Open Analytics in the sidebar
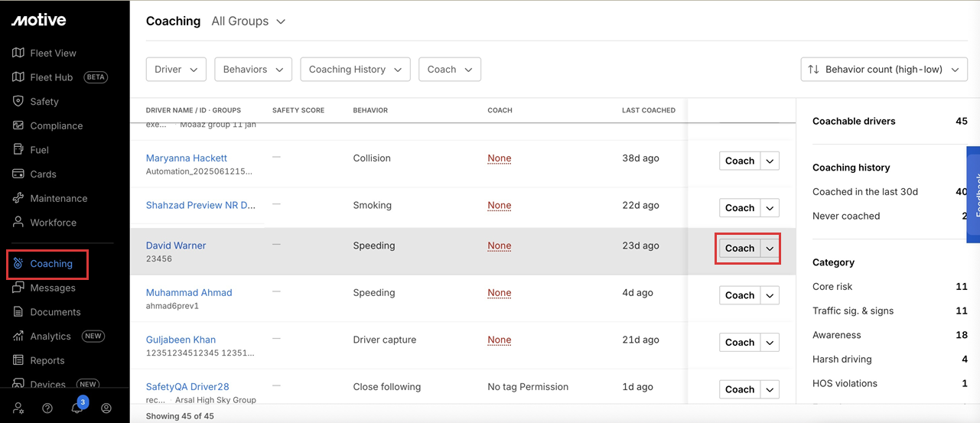 50,337
